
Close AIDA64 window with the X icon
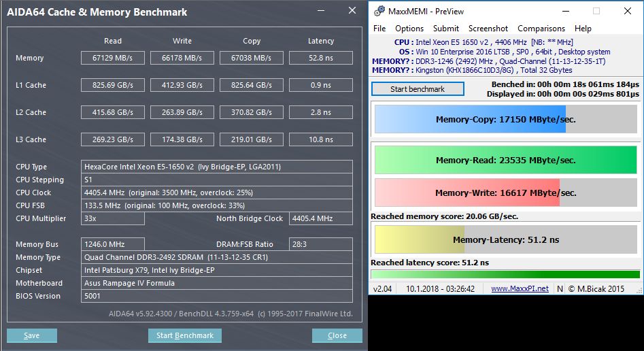tap(352, 11)
